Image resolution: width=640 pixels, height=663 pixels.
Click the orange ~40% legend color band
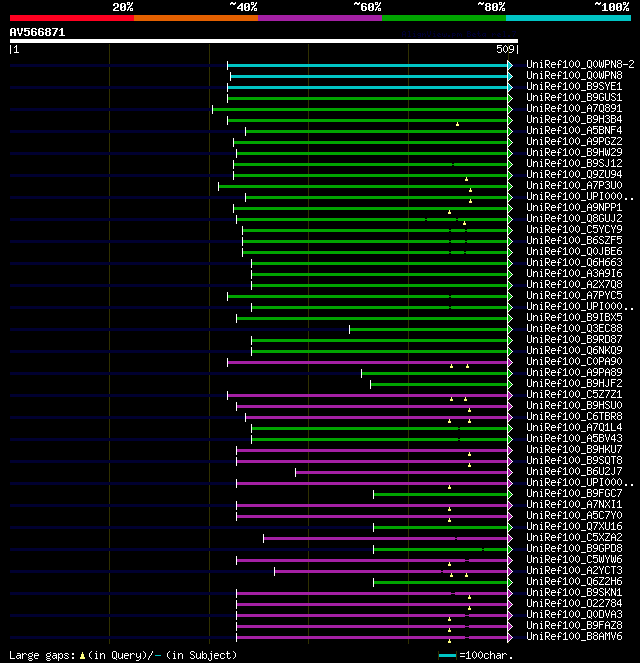196,18
